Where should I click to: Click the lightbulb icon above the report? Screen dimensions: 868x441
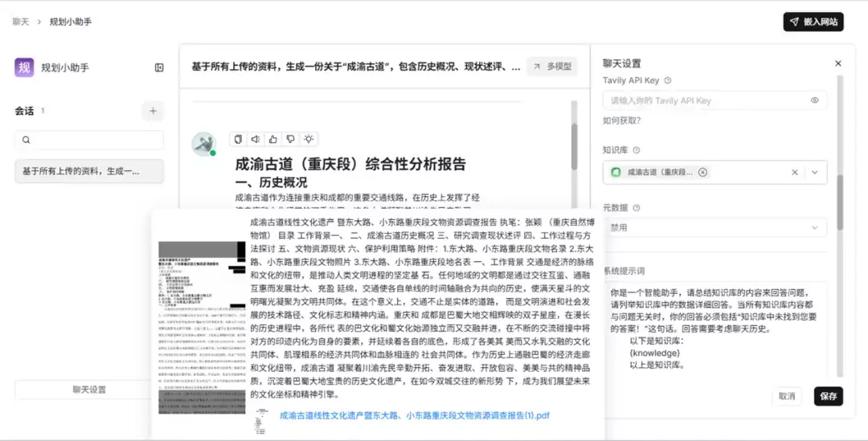(x=308, y=139)
